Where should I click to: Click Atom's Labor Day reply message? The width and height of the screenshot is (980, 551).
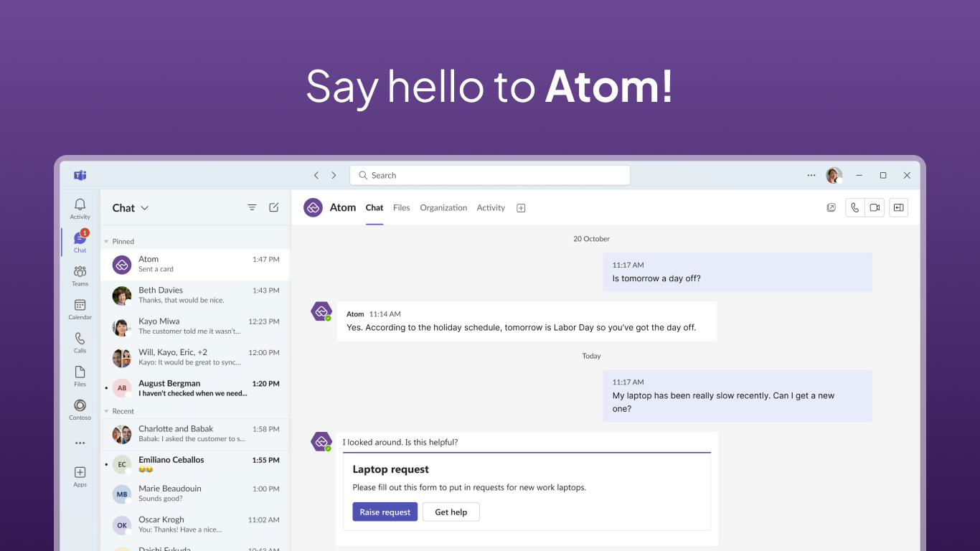coord(527,321)
